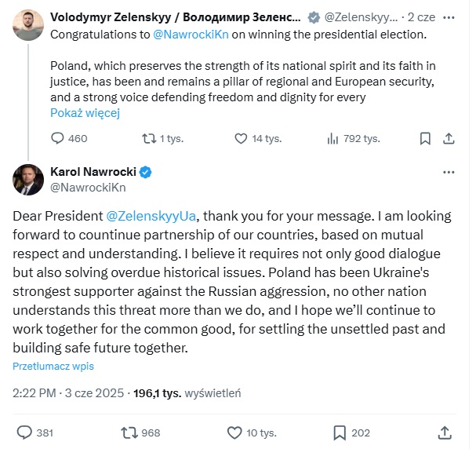Like Zelenskyy's tweet with heart icon
476x449 pixels.
242,138
